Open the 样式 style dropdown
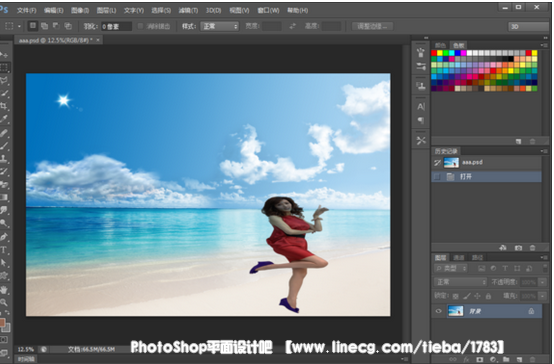Image resolution: width=554 pixels, height=364 pixels. (x=219, y=26)
